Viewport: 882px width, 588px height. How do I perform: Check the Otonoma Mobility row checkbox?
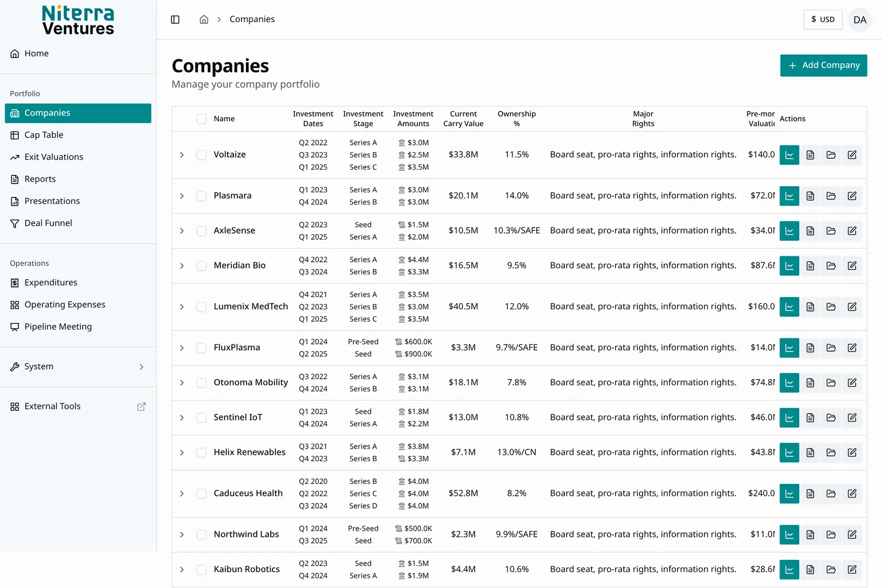click(202, 382)
